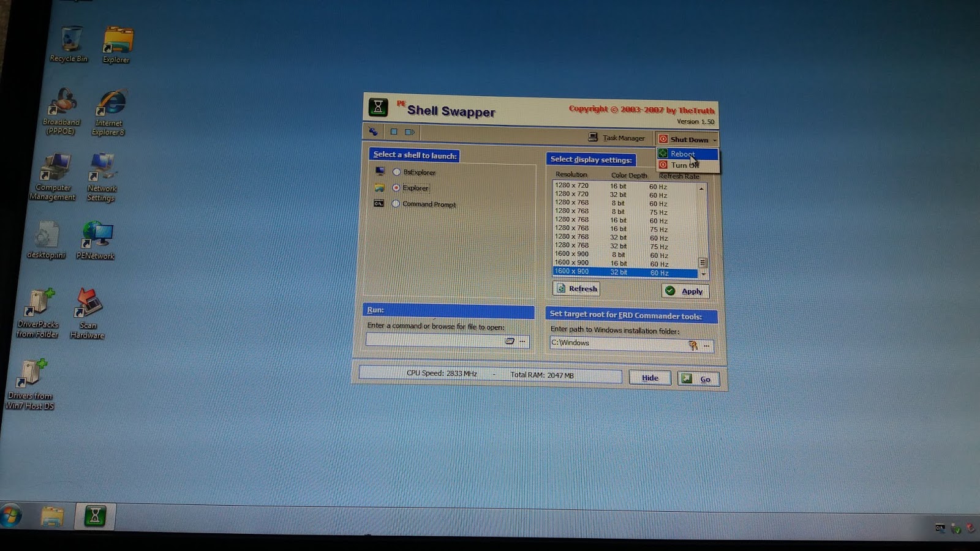Select 1280 x 768 16 bit 60 Hz

pyautogui.click(x=625, y=220)
